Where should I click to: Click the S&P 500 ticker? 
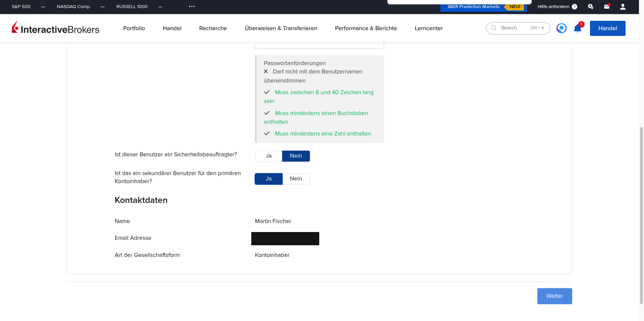pyautogui.click(x=21, y=6)
